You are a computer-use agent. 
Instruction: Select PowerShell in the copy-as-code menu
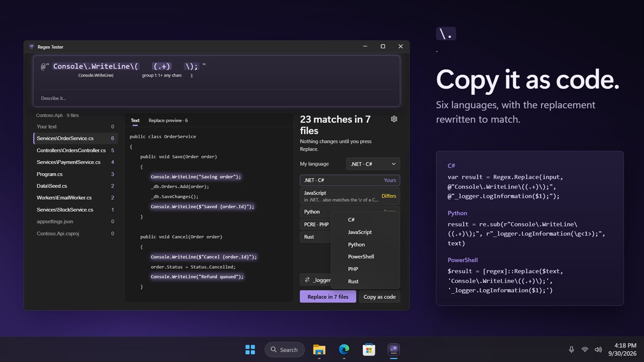click(x=365, y=256)
